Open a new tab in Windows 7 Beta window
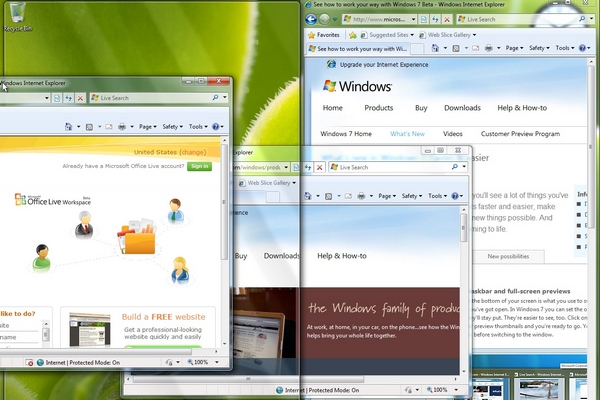 [x=417, y=49]
